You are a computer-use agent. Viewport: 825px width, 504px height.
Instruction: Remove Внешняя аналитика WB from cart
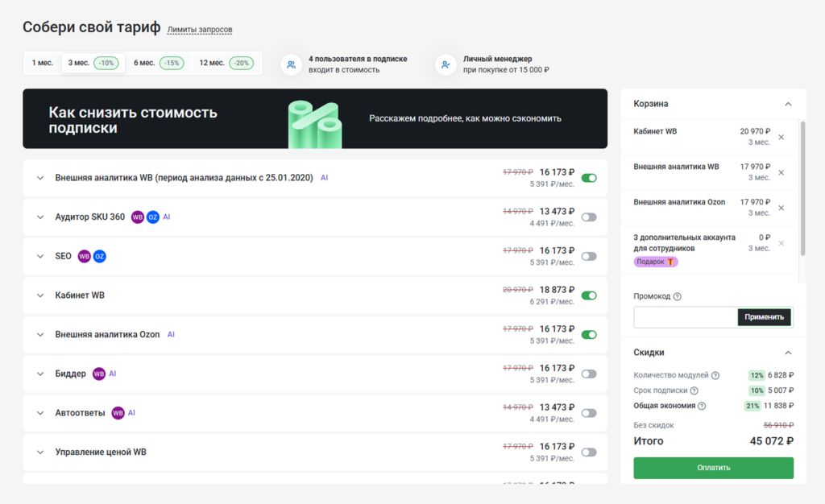pyautogui.click(x=781, y=172)
